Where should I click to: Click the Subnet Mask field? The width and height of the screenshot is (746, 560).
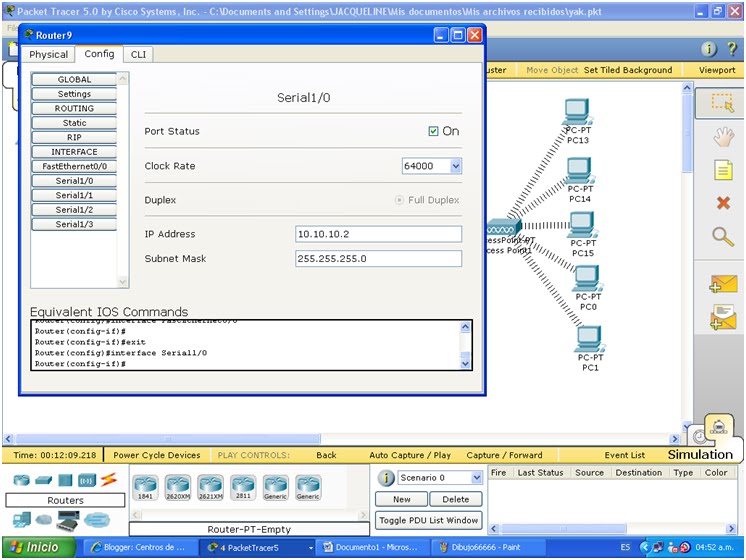[378, 259]
